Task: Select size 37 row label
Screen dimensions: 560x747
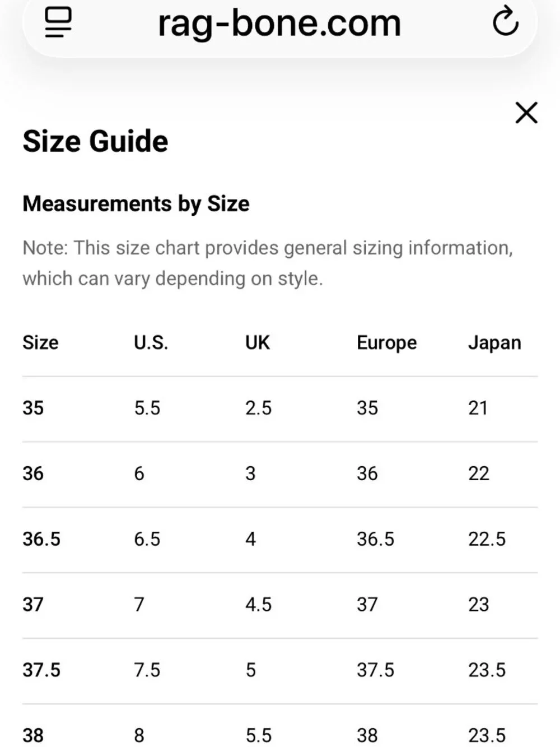Action: point(33,605)
